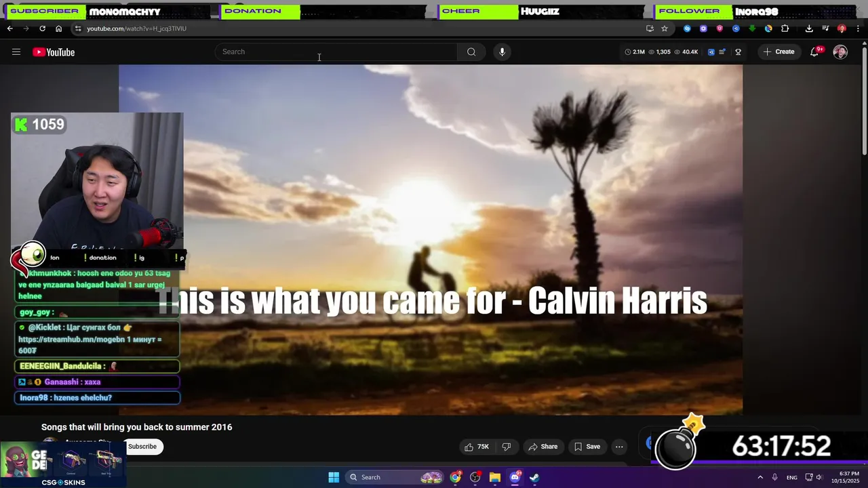Dislike the video
Image resolution: width=868 pixels, height=488 pixels.
click(x=506, y=447)
